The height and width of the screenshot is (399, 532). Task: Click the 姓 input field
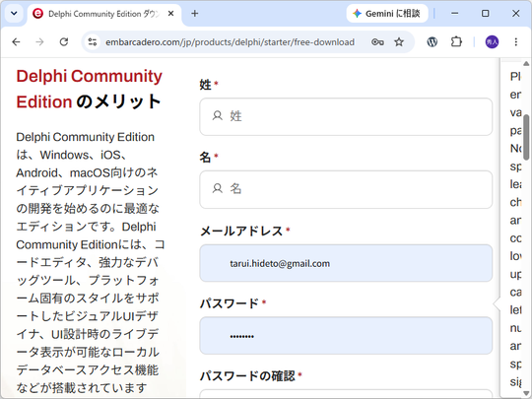point(346,116)
